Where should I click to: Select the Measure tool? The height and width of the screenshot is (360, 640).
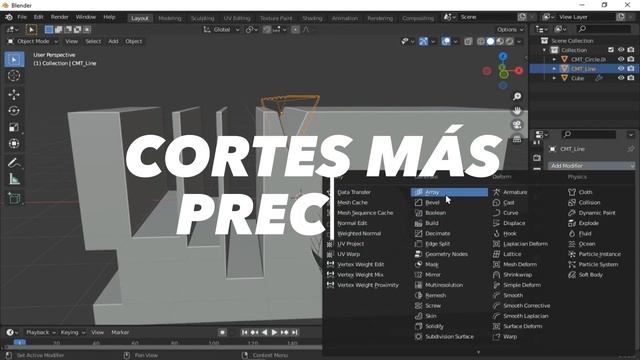point(14,179)
